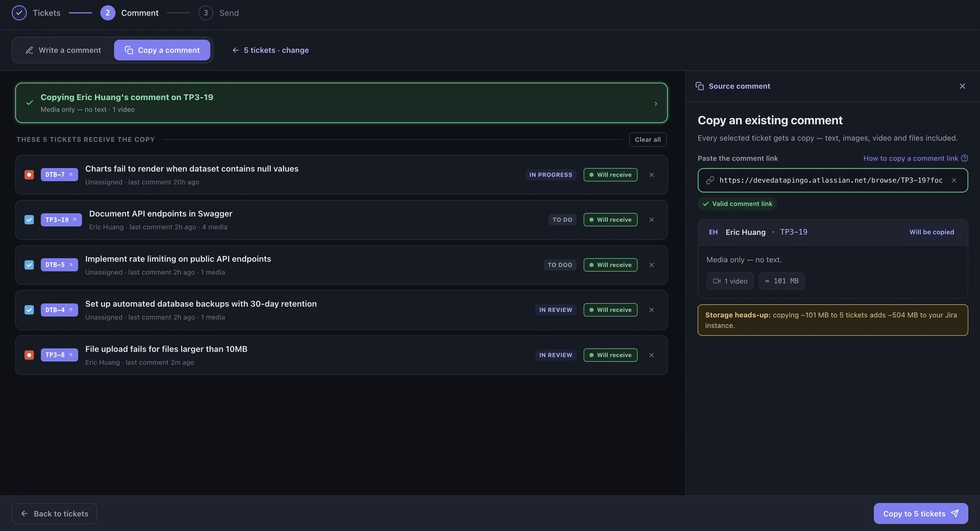Click TO DO status on TP3-19
The height and width of the screenshot is (531, 980).
click(x=562, y=219)
